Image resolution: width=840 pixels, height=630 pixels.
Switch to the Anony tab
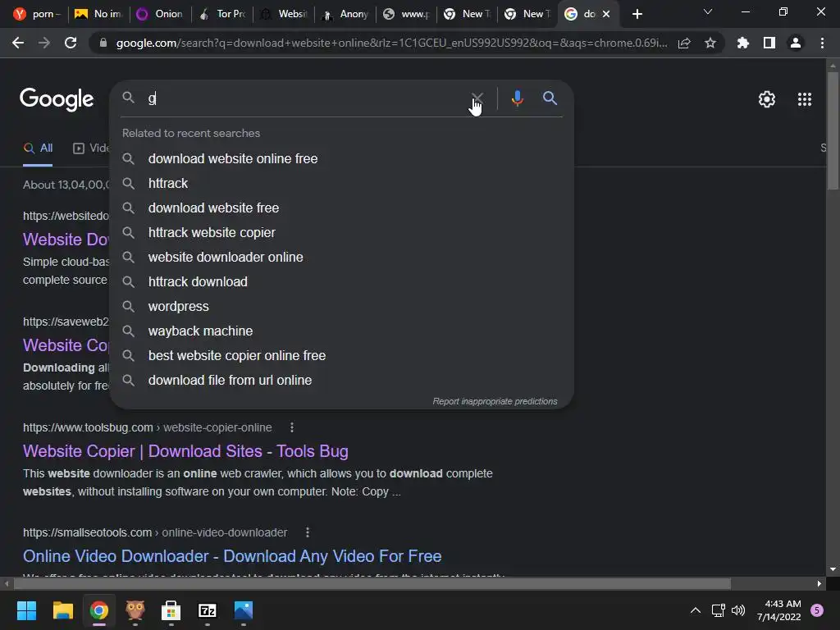345,14
